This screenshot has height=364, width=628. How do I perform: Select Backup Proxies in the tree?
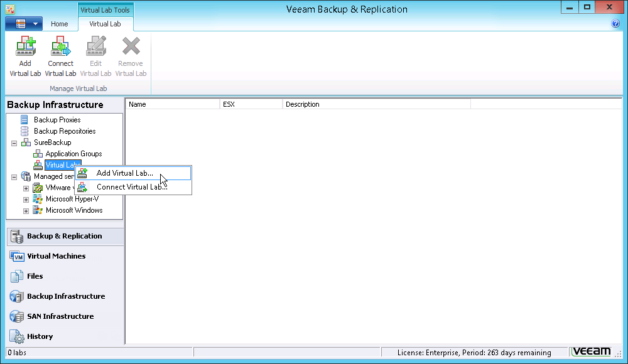[57, 120]
